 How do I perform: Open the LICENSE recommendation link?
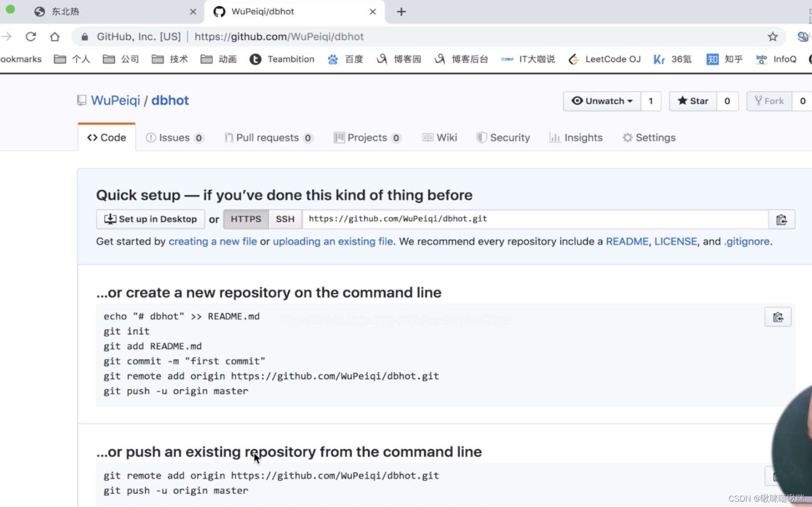(x=676, y=241)
